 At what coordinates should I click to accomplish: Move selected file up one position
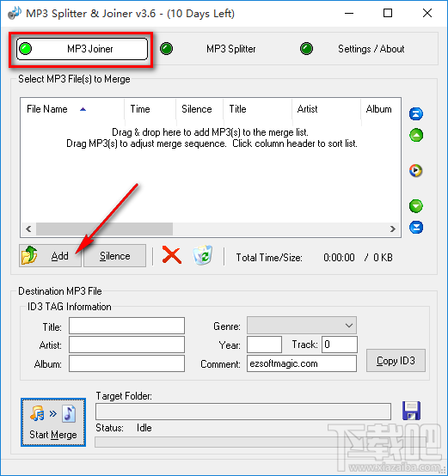[x=416, y=135]
